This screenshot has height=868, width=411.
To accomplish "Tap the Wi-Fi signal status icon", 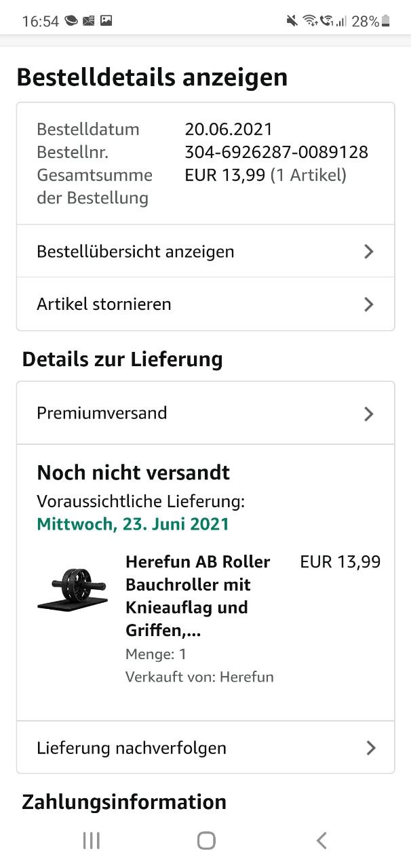I will (310, 21).
